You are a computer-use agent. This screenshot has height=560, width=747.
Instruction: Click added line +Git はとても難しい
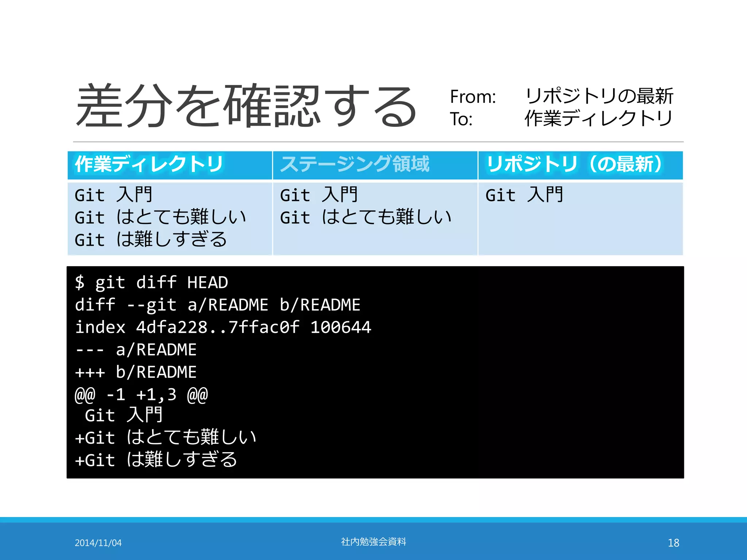pos(166,437)
